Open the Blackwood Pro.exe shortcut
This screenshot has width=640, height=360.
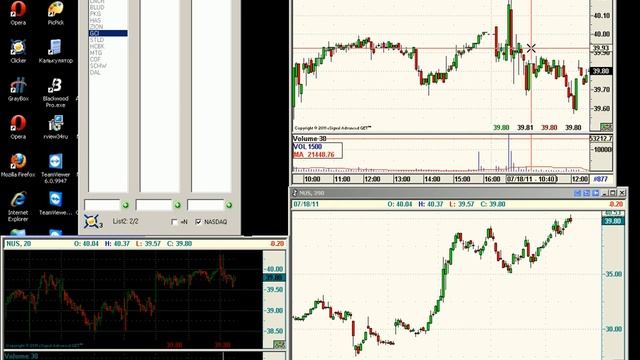click(x=56, y=93)
